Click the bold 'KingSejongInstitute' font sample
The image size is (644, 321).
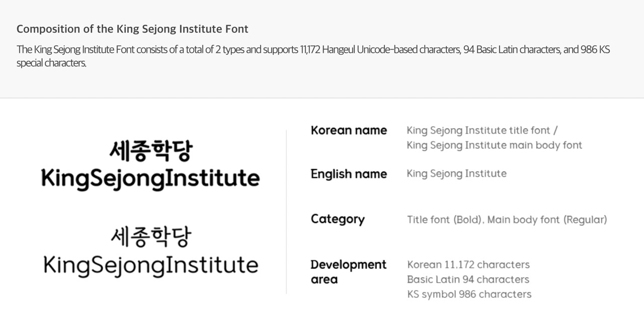coord(150,179)
